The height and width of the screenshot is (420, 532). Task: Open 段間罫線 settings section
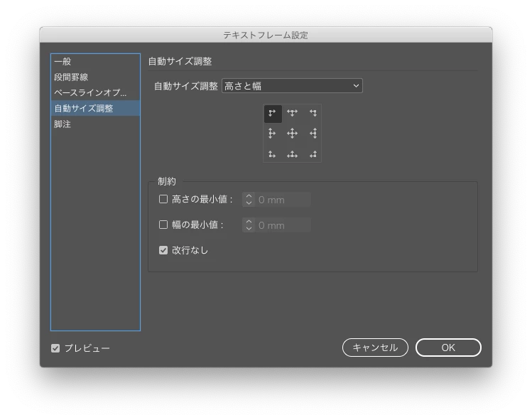pos(95,77)
